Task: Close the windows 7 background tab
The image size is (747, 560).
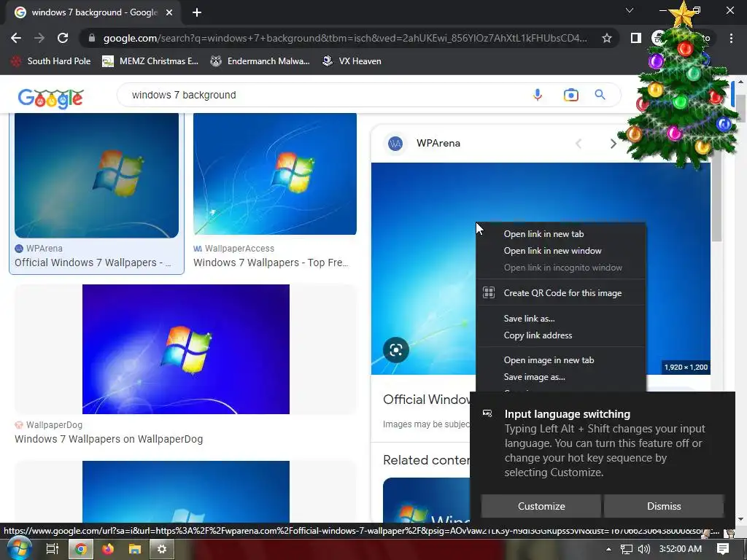Action: (x=169, y=12)
